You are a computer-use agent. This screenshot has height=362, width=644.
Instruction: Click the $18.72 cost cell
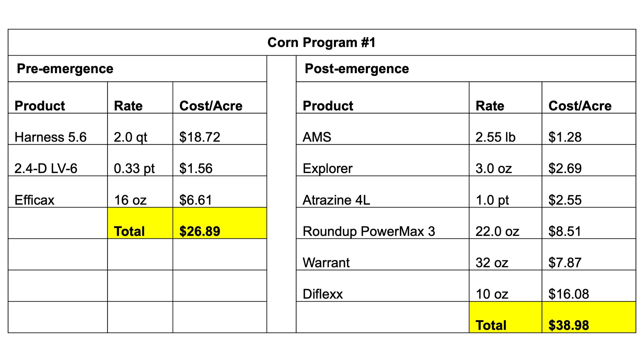[220, 129]
